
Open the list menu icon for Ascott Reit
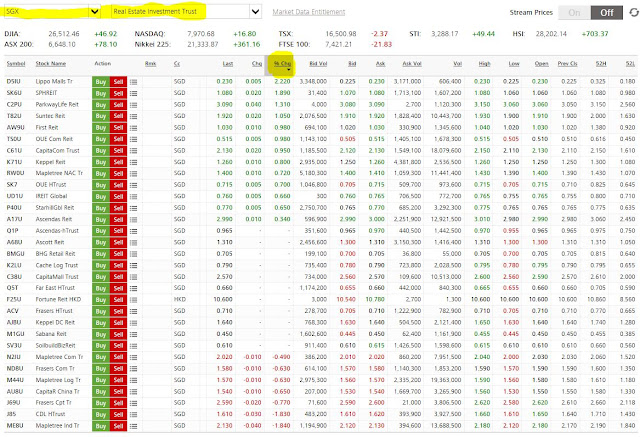[133, 242]
